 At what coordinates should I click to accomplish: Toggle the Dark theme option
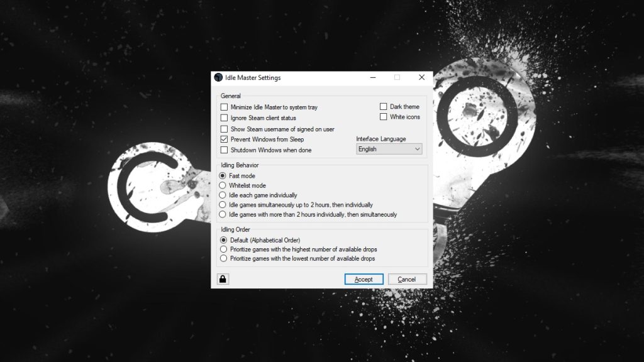(x=384, y=106)
